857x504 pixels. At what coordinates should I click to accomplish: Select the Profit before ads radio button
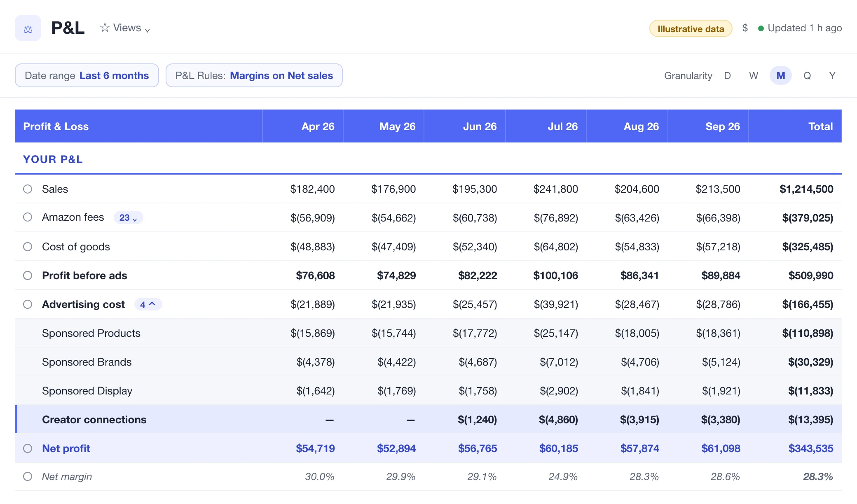click(28, 275)
